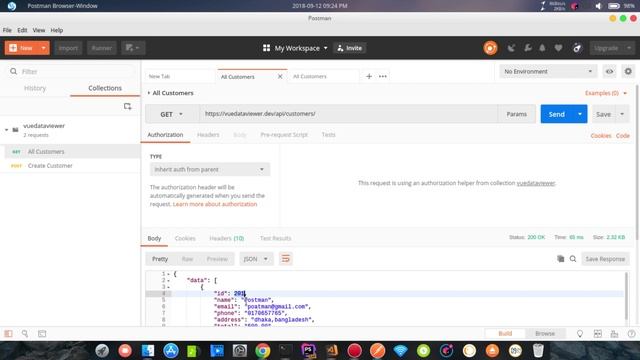Screen dimensions: 640x360
Task: Click the Invite button
Action: 350,48
